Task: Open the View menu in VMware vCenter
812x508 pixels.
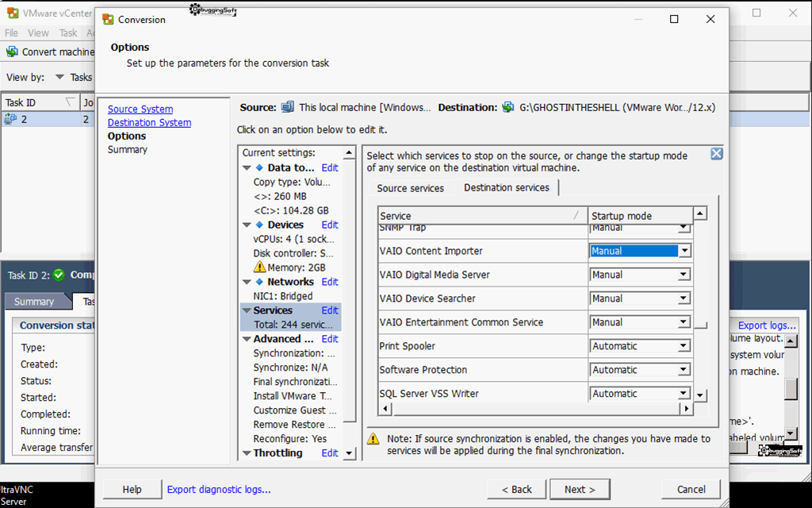Action: tap(38, 33)
